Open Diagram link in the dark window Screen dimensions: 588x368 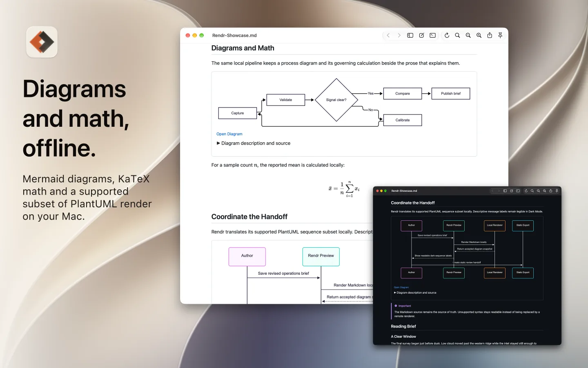(x=401, y=287)
